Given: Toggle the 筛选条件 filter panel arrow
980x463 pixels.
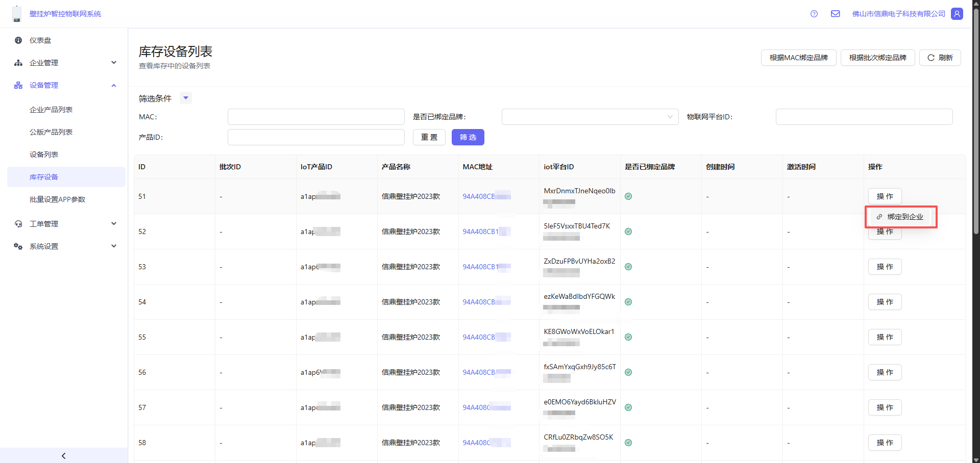Looking at the screenshot, I should click(186, 98).
